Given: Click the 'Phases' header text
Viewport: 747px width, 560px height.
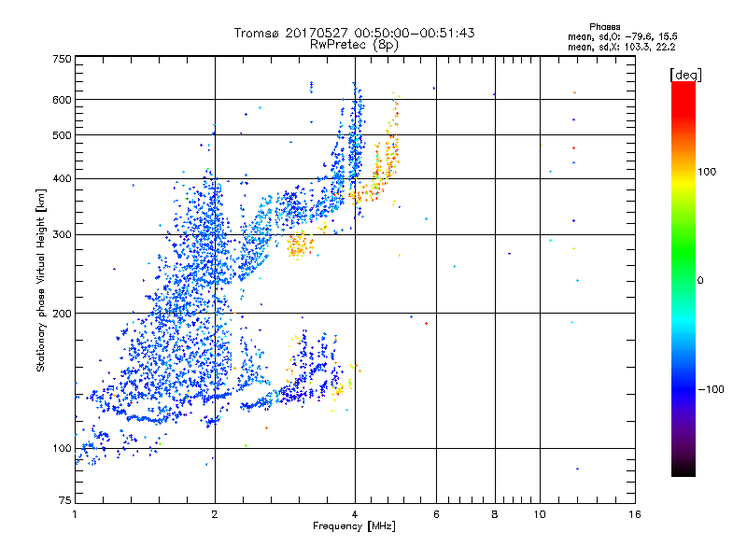Looking at the screenshot, I should coord(604,27).
